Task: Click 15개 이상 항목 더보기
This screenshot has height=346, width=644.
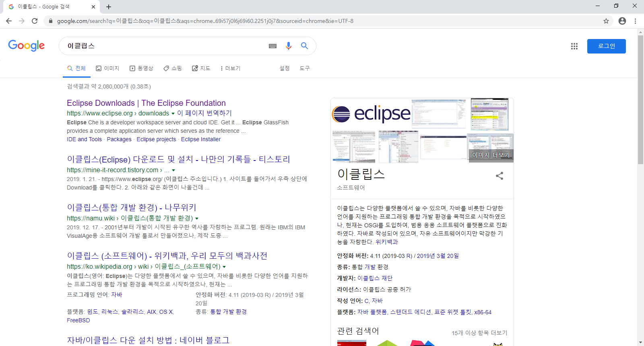Action: tap(479, 333)
